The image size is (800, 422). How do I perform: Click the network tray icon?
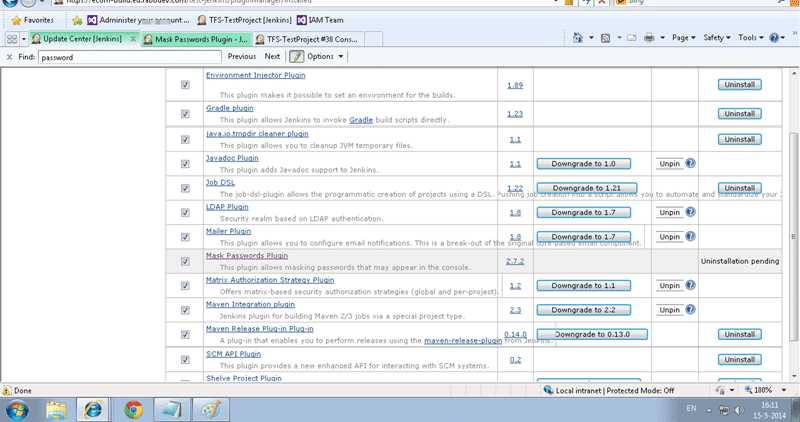click(x=724, y=410)
